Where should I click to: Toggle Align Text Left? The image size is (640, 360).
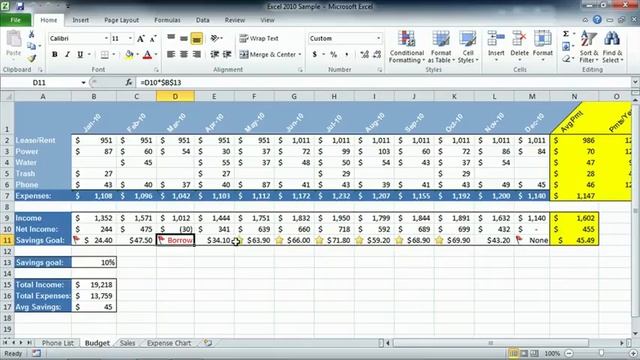point(171,54)
